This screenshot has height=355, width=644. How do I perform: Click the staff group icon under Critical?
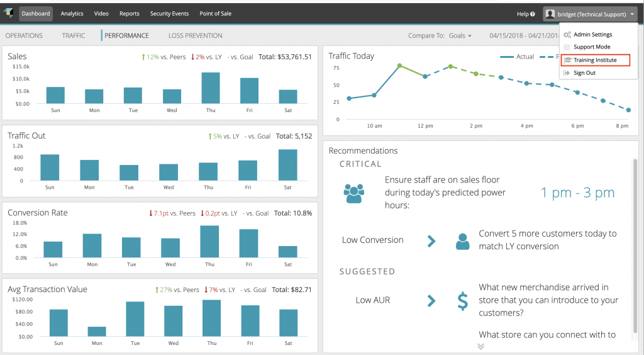[x=354, y=193]
